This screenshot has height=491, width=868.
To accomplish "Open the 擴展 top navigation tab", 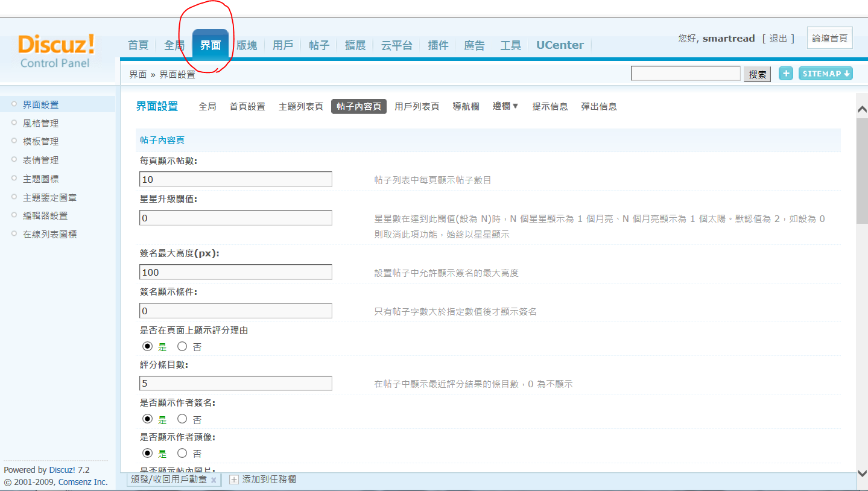I will point(355,45).
